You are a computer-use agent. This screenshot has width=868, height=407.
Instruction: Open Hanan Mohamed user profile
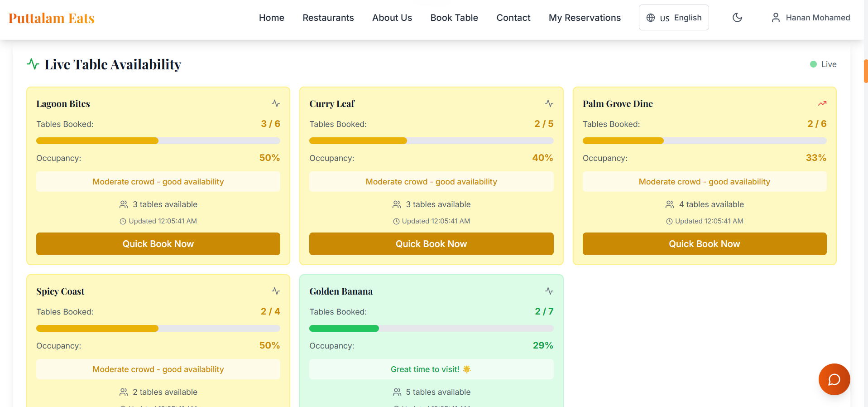(810, 18)
